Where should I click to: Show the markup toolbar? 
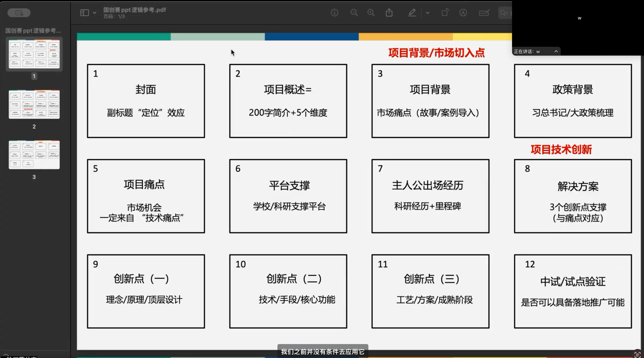(463, 13)
